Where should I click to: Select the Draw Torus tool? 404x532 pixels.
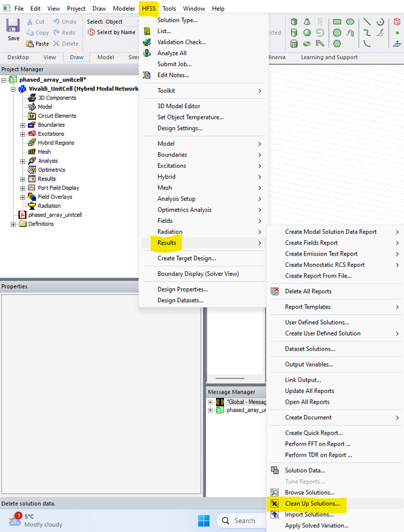point(307,43)
